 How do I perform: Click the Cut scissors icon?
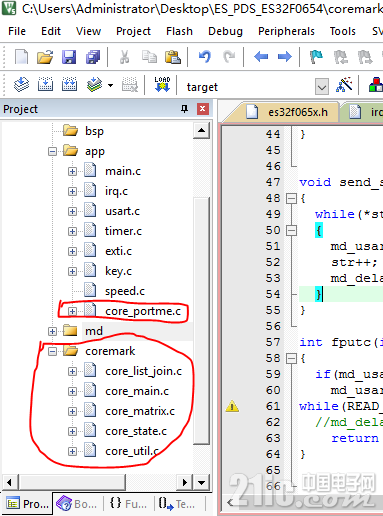click(x=125, y=57)
